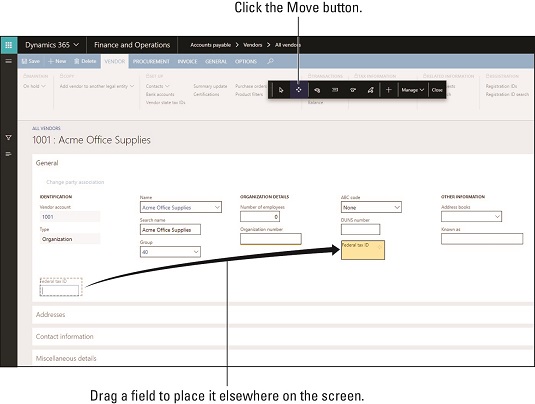Expand the Addresses section
The width and height of the screenshot is (535, 404).
point(283,315)
